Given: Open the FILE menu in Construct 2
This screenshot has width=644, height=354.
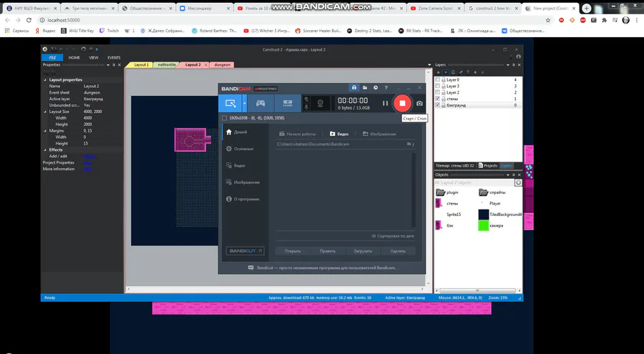Looking at the screenshot, I should [x=52, y=57].
